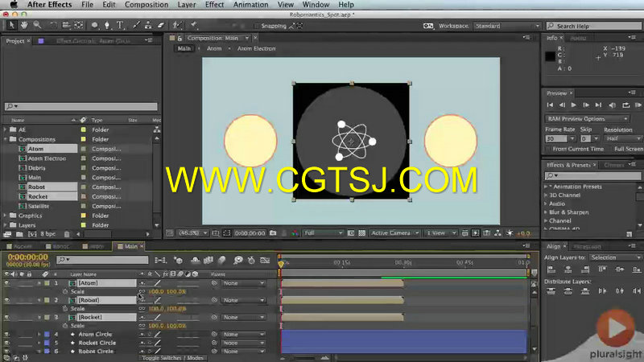Toggle Robot Scale stopwatch
644x362 pixels.
[x=65, y=309]
